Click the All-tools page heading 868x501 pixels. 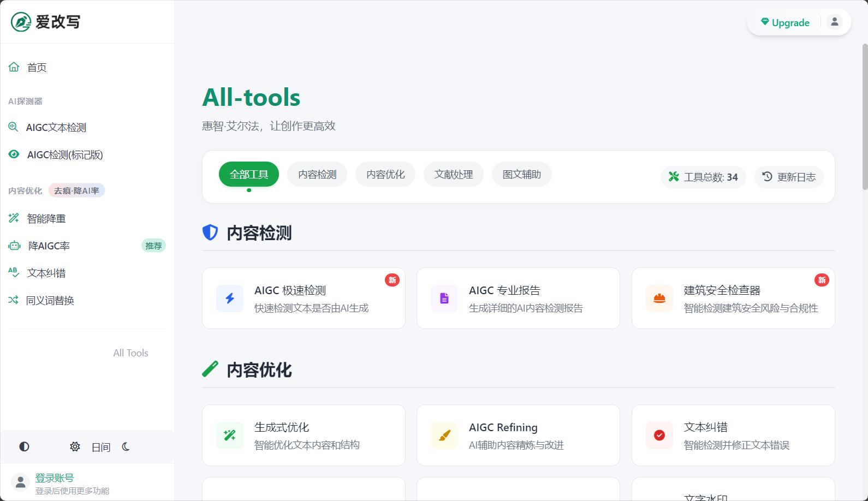coord(251,97)
